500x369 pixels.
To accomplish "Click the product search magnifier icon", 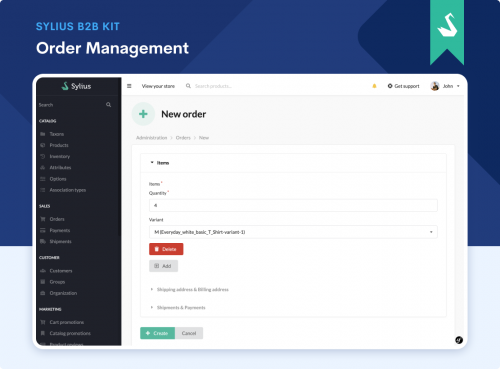I will pos(188,86).
